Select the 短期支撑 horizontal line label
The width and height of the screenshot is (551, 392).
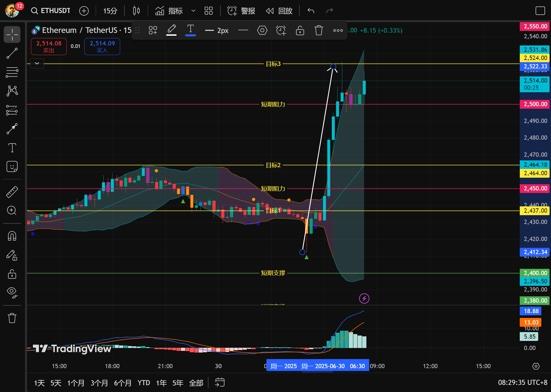pyautogui.click(x=273, y=273)
